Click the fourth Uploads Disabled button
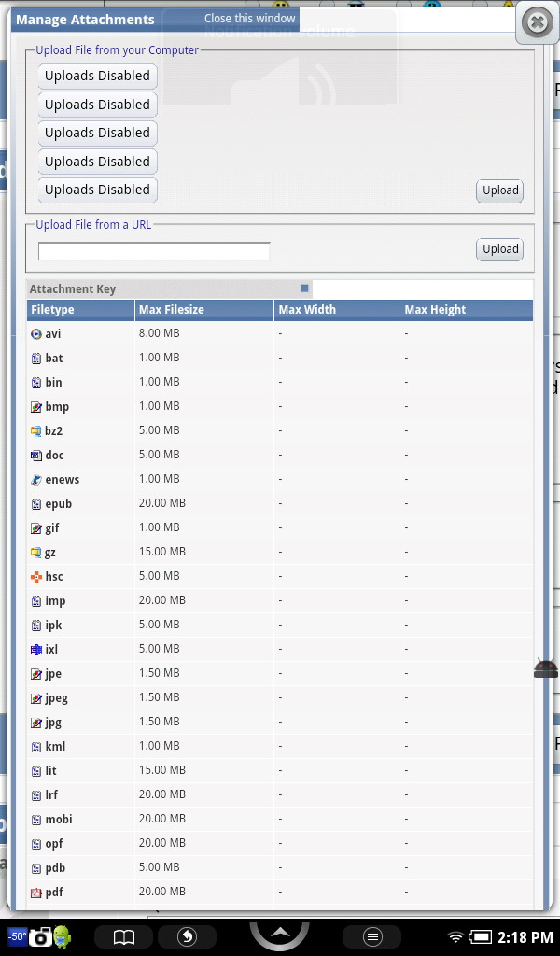This screenshot has height=956, width=560. (x=97, y=162)
